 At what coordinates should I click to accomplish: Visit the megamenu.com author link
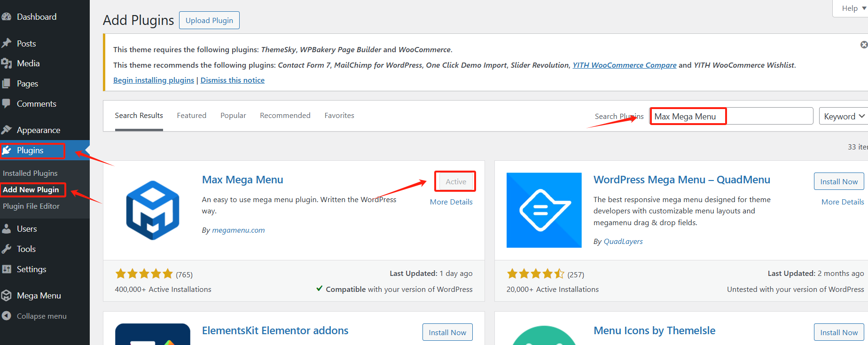coord(238,230)
